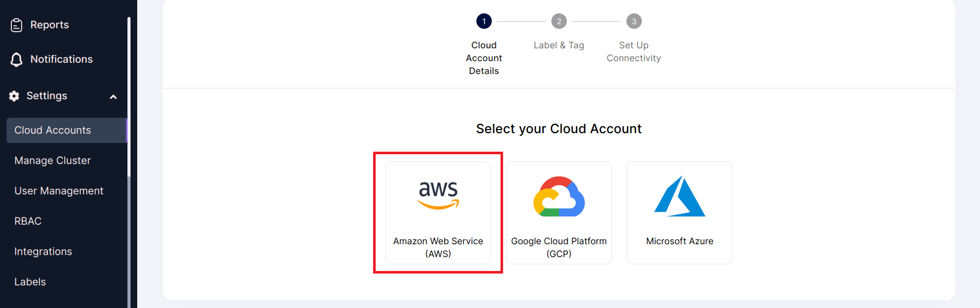Go to User Management
Screen dimensions: 980x308
(x=59, y=191)
